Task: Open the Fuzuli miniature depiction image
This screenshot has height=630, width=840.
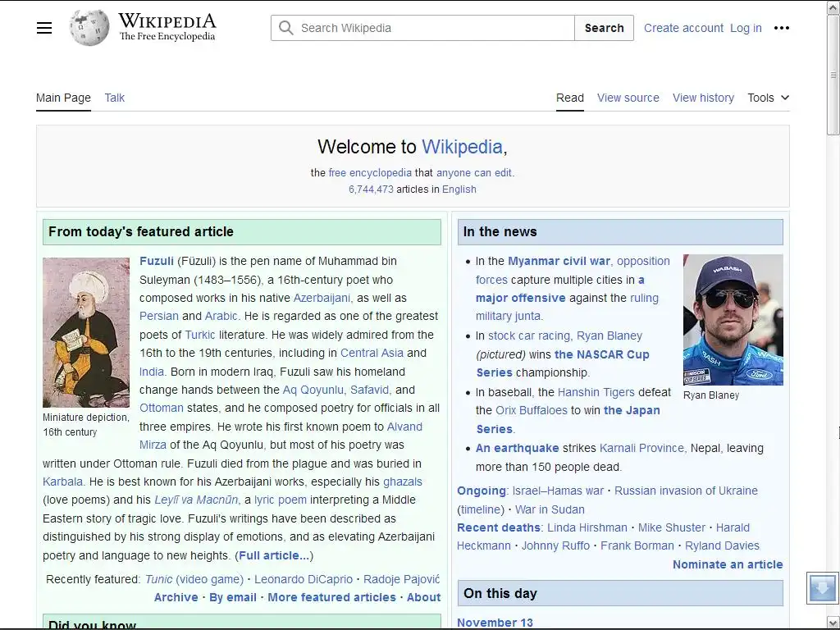Action: (85, 332)
